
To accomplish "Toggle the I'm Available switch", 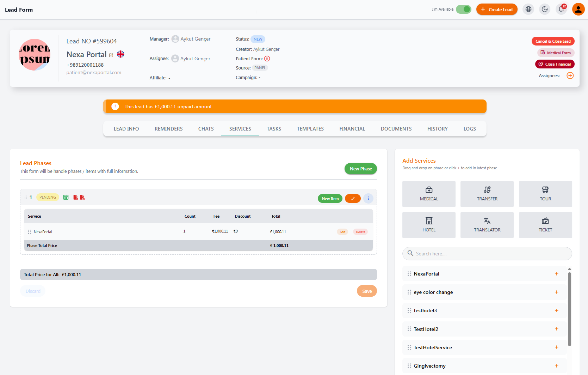I will click(x=464, y=10).
